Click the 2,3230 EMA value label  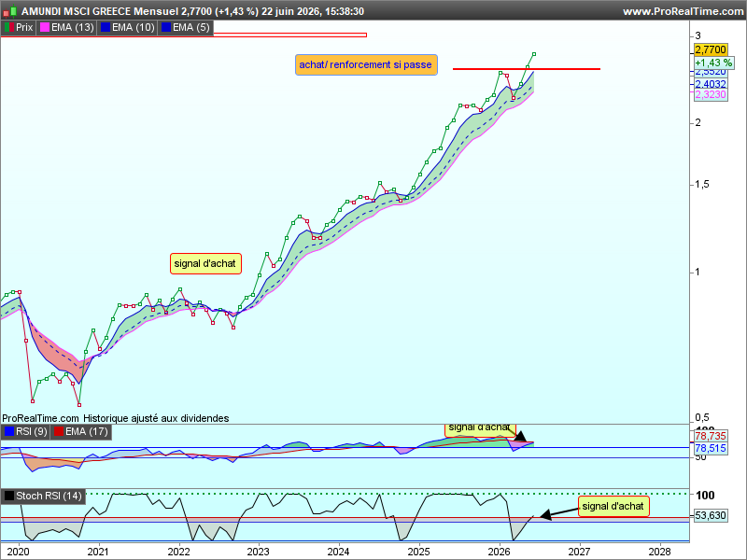(711, 95)
